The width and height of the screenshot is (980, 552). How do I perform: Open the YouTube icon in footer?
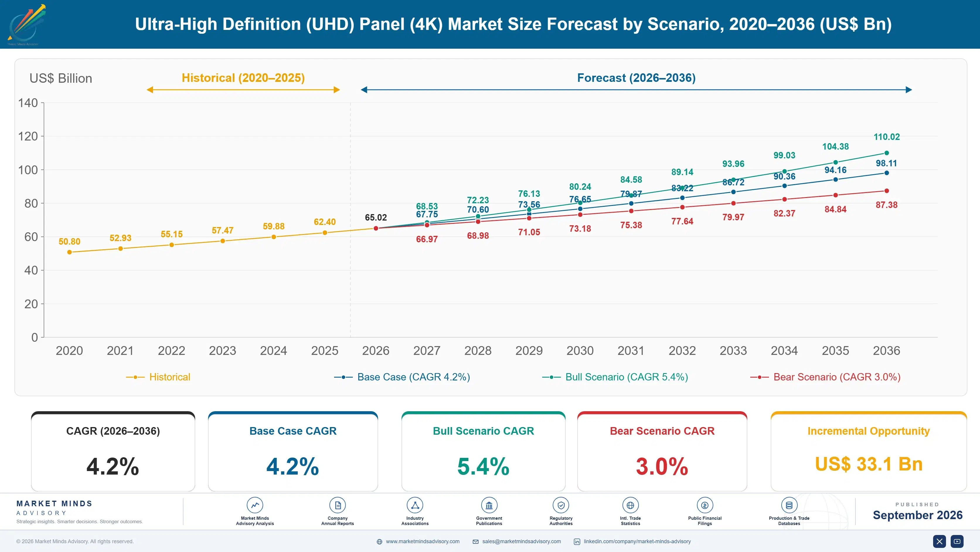coord(957,541)
